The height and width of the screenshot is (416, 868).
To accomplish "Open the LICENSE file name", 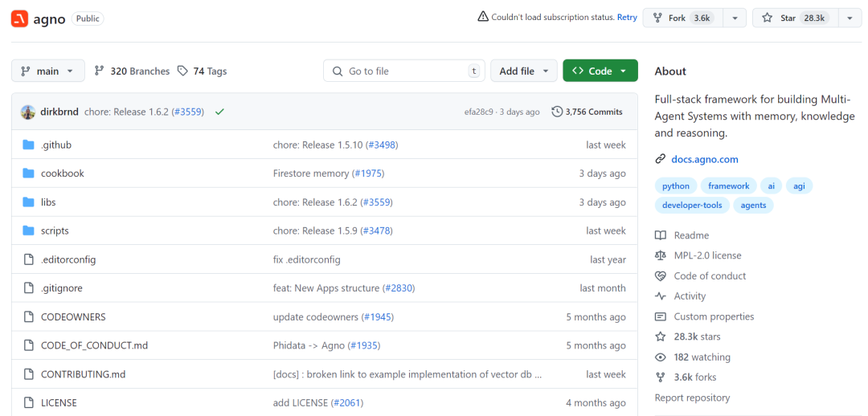I will [x=59, y=402].
